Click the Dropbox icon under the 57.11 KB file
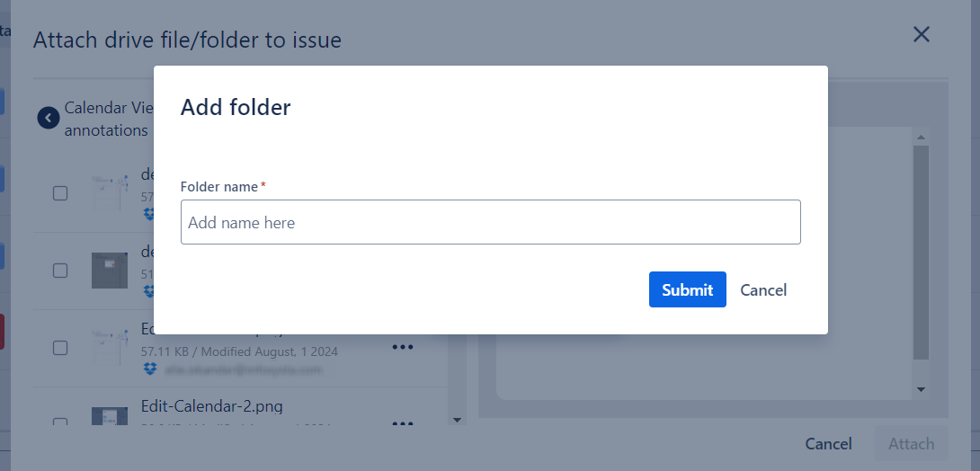 149,369
